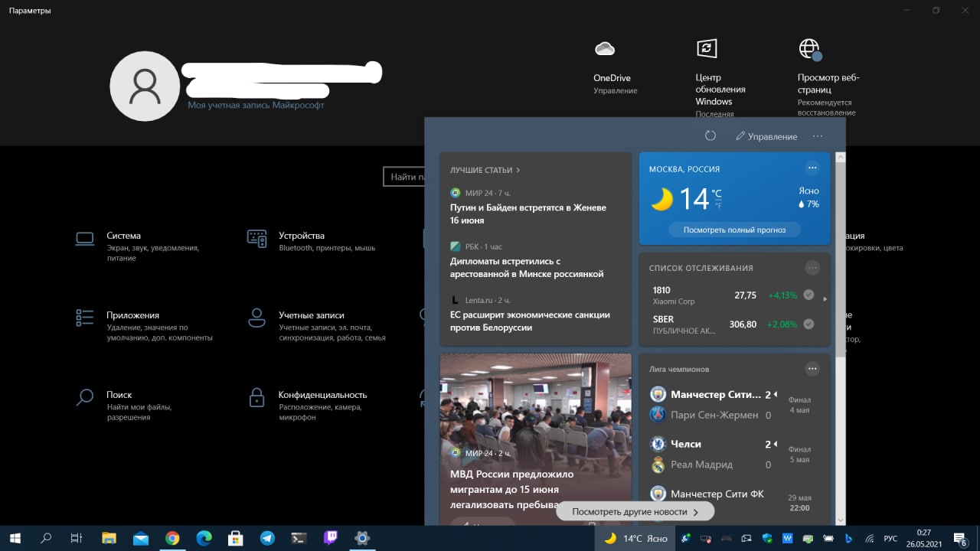The height and width of the screenshot is (551, 980).
Task: Toggle check mark for 1810 Xiaomi Corp
Action: [808, 295]
